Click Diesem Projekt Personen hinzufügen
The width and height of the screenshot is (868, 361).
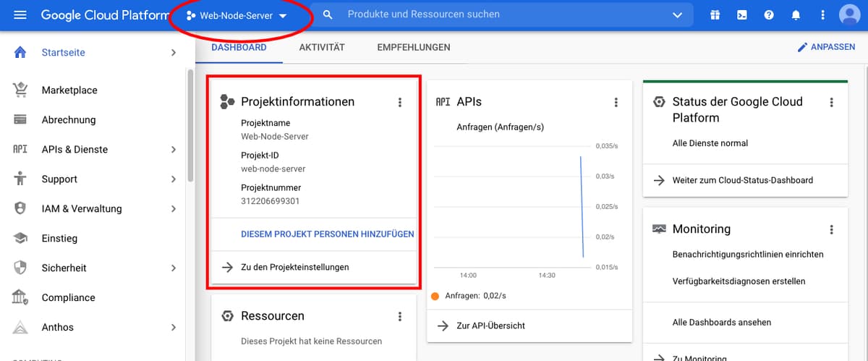328,234
